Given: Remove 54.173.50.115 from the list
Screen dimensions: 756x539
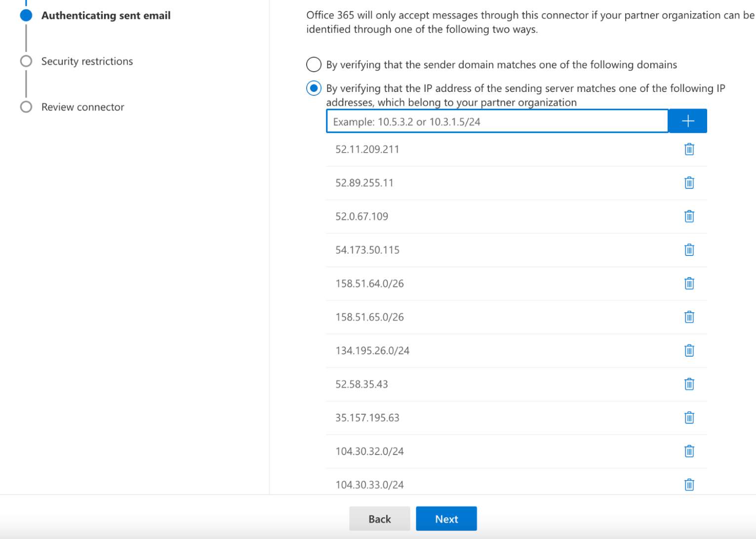Looking at the screenshot, I should coord(689,249).
